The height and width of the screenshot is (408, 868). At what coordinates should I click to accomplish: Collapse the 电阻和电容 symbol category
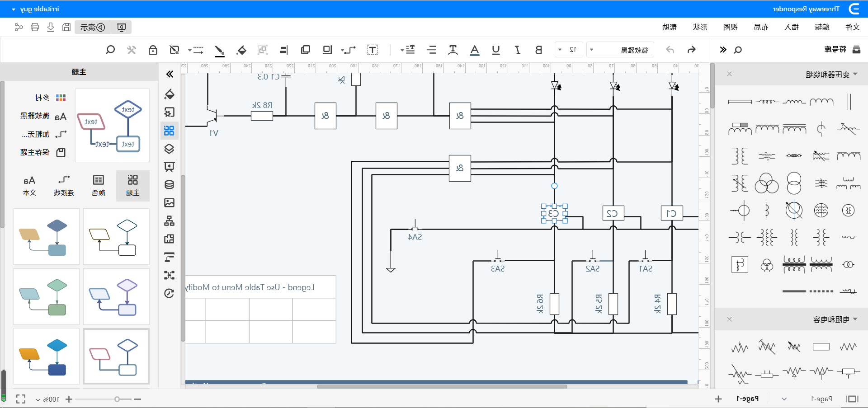coord(855,319)
